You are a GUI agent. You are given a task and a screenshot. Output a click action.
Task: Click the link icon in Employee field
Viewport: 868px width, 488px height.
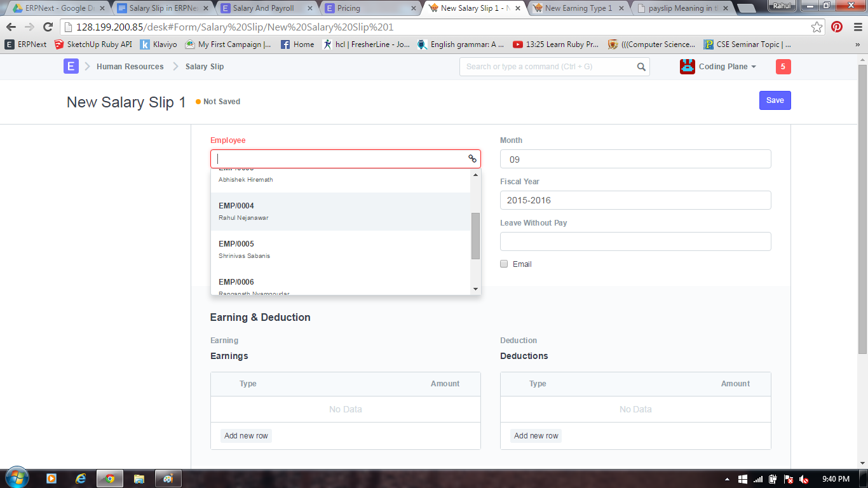(472, 159)
